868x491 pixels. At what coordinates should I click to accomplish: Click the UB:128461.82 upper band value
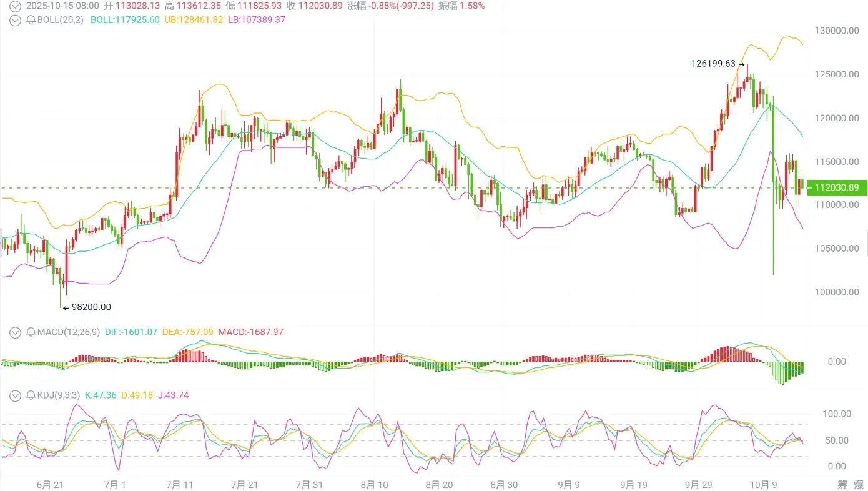194,20
